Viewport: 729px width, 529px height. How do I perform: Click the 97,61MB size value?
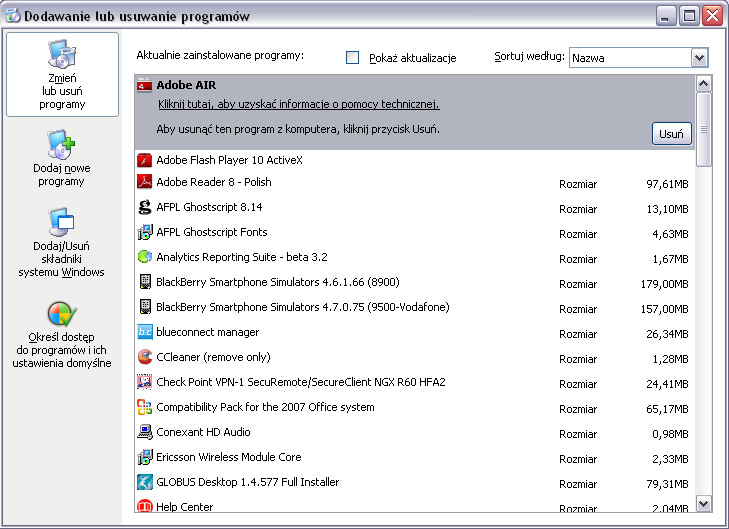point(667,185)
